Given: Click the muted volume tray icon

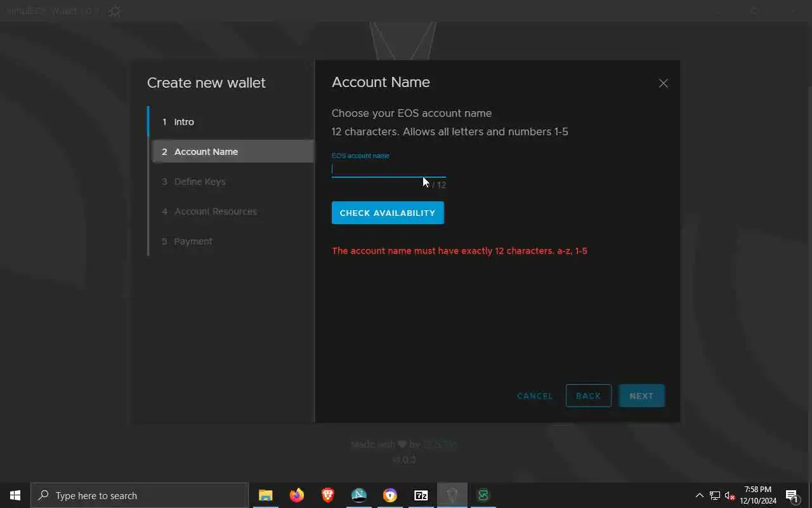Looking at the screenshot, I should [730, 495].
